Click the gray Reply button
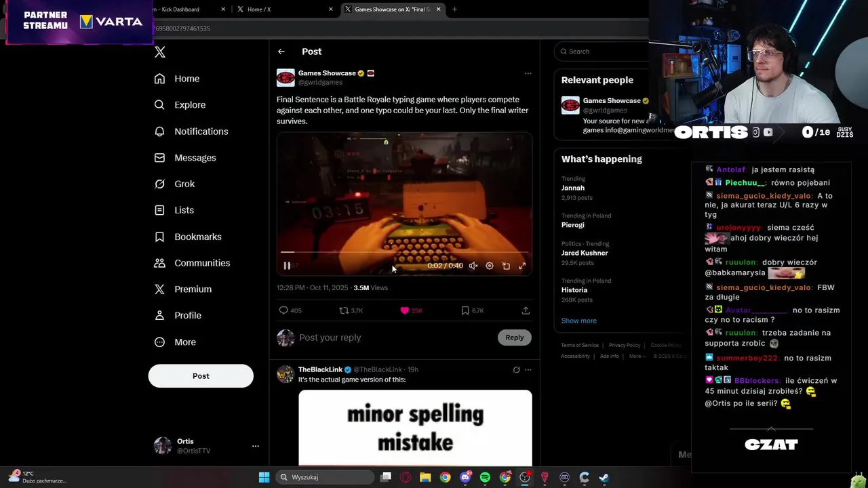 (515, 338)
